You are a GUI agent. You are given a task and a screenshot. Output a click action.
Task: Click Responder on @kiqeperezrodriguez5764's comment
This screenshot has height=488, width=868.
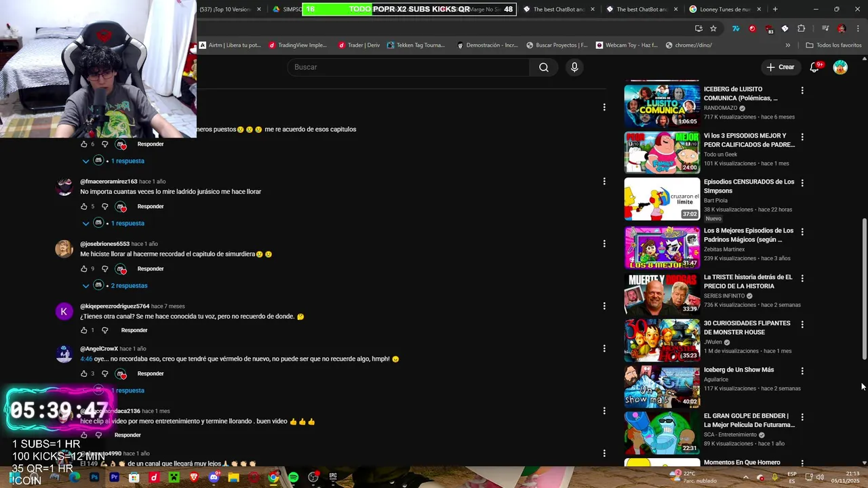pos(134,331)
